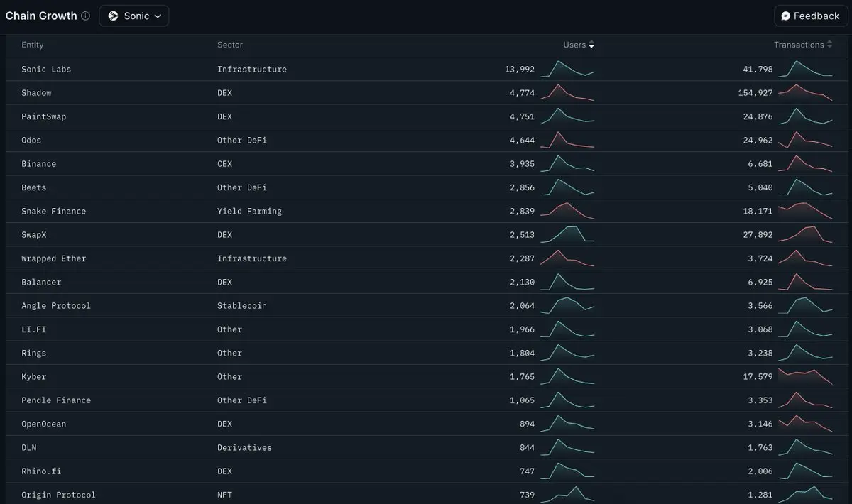852x504 pixels.
Task: Sort table by Users column
Action: tap(579, 45)
